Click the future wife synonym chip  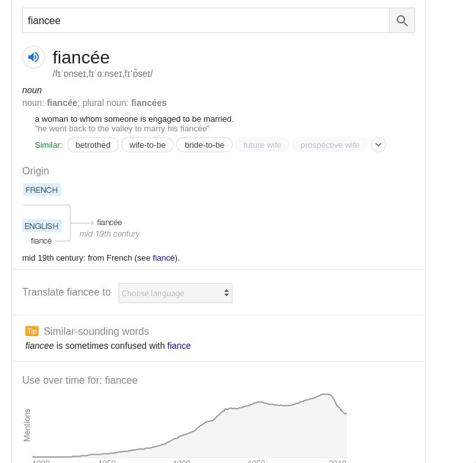(x=262, y=145)
